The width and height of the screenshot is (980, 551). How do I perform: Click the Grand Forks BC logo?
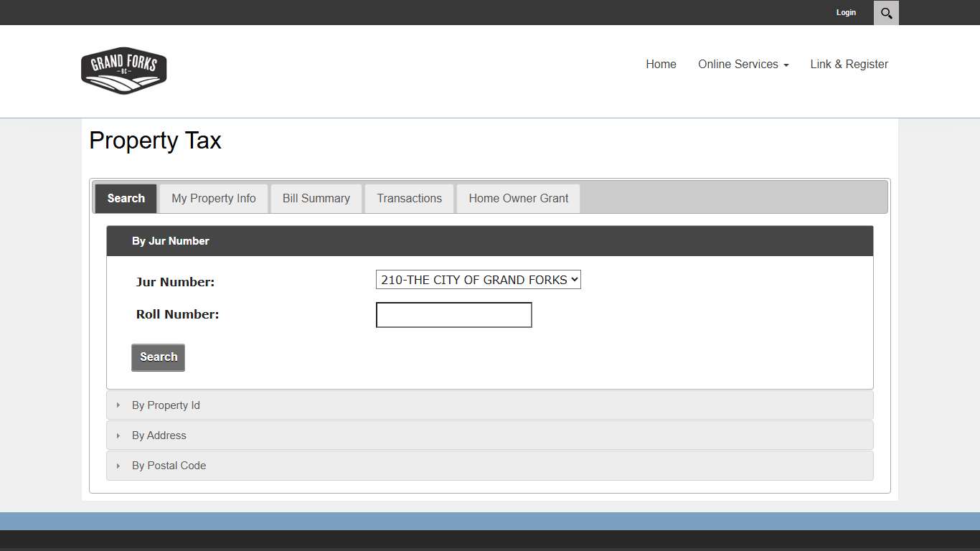tap(123, 70)
